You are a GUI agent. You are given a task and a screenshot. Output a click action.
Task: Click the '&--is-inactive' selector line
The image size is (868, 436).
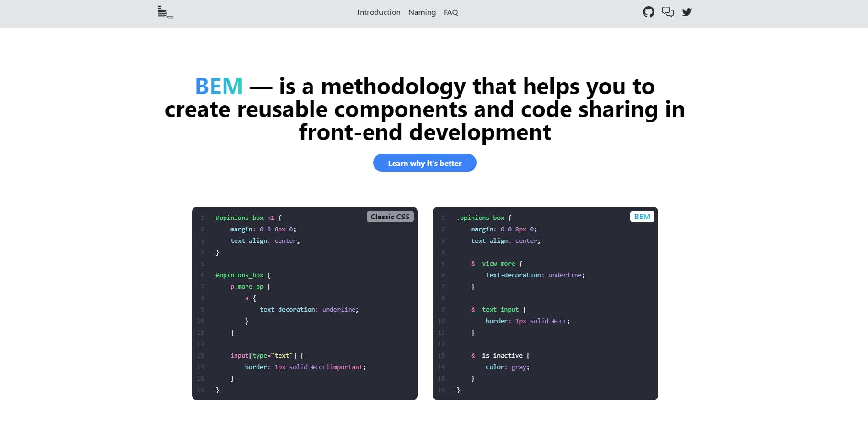click(500, 356)
